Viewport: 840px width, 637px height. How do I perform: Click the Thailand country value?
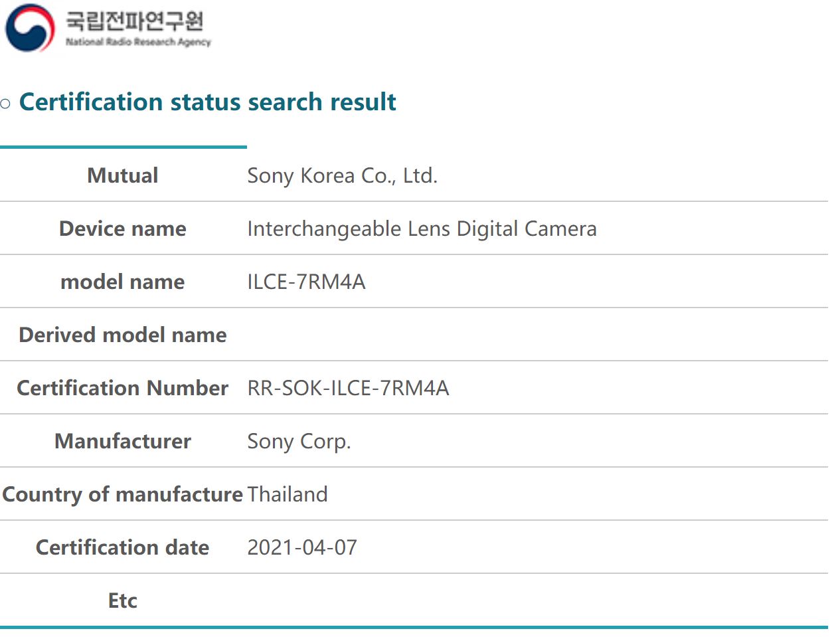[288, 494]
